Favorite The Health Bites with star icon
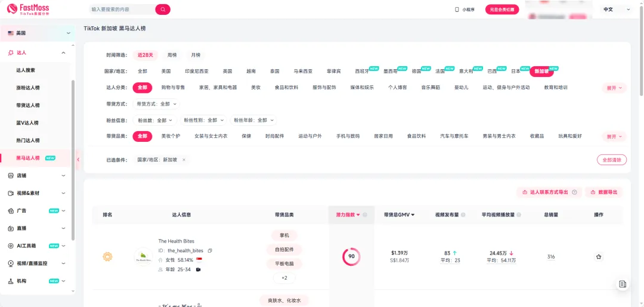This screenshot has height=307, width=644. coord(599,257)
